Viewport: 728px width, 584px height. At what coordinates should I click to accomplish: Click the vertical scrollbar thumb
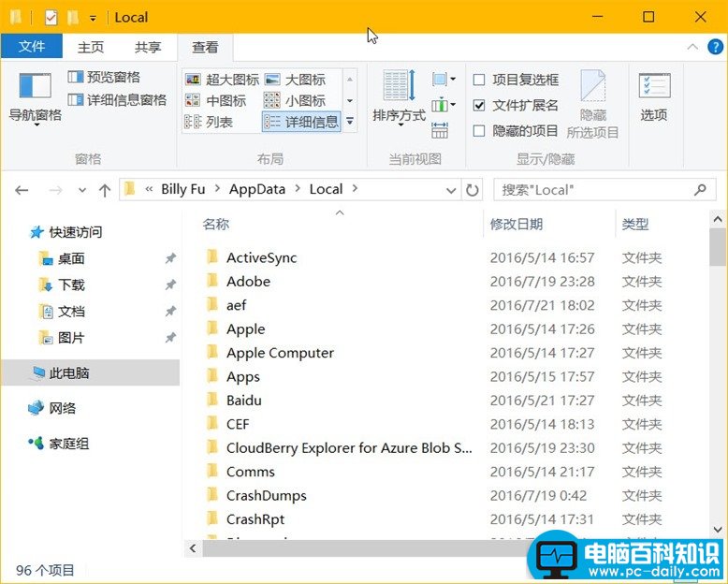coord(718,246)
